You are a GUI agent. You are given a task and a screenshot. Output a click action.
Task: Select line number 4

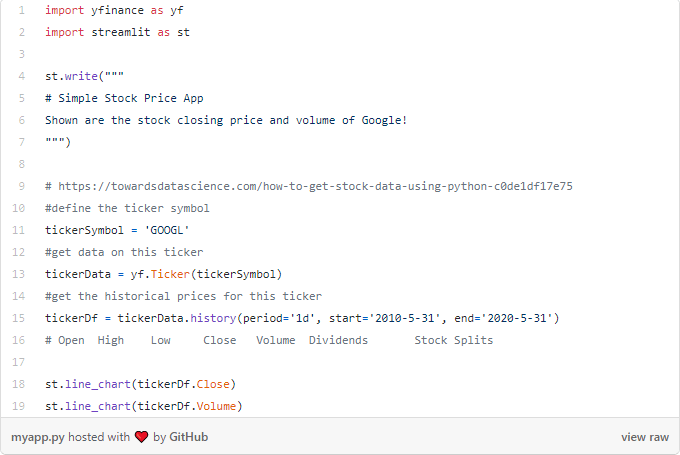click(22, 76)
